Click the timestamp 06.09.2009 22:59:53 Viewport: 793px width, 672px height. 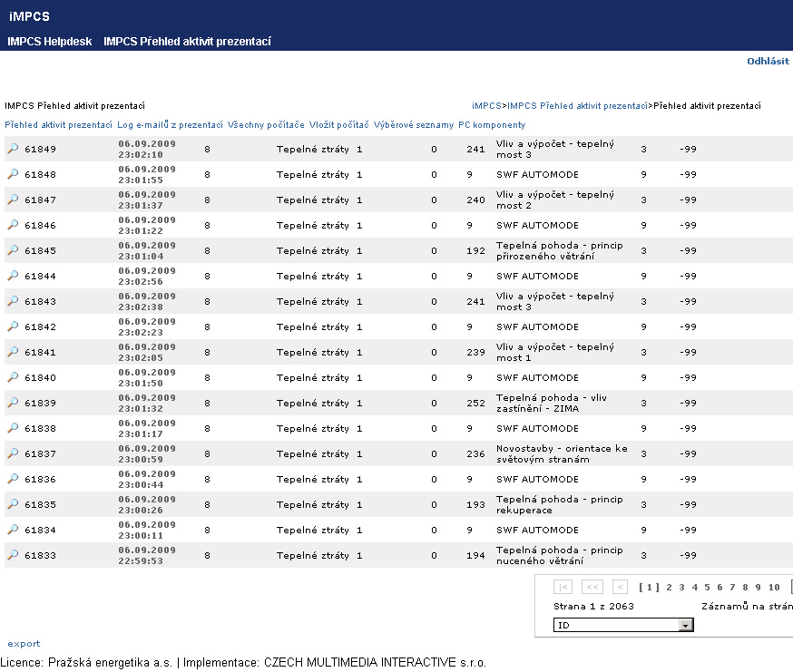click(147, 555)
